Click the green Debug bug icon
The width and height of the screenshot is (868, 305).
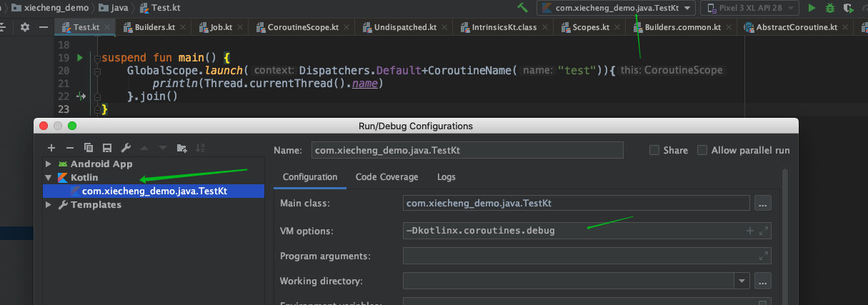click(830, 8)
